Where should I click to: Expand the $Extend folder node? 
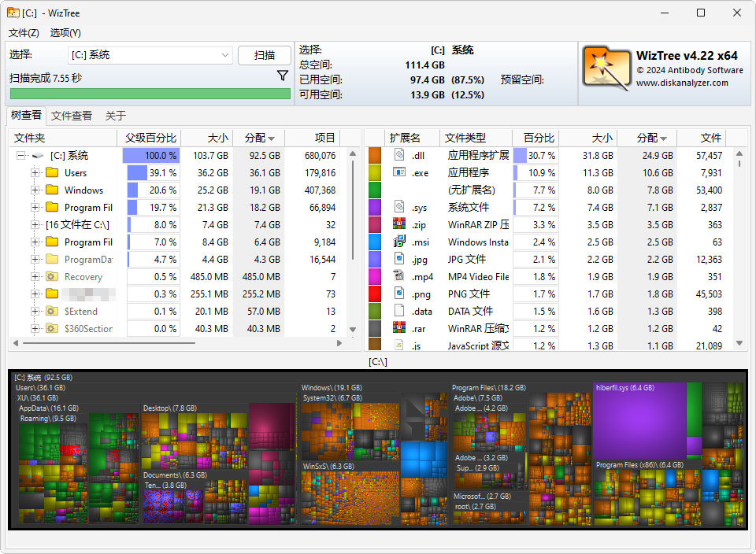[x=35, y=311]
